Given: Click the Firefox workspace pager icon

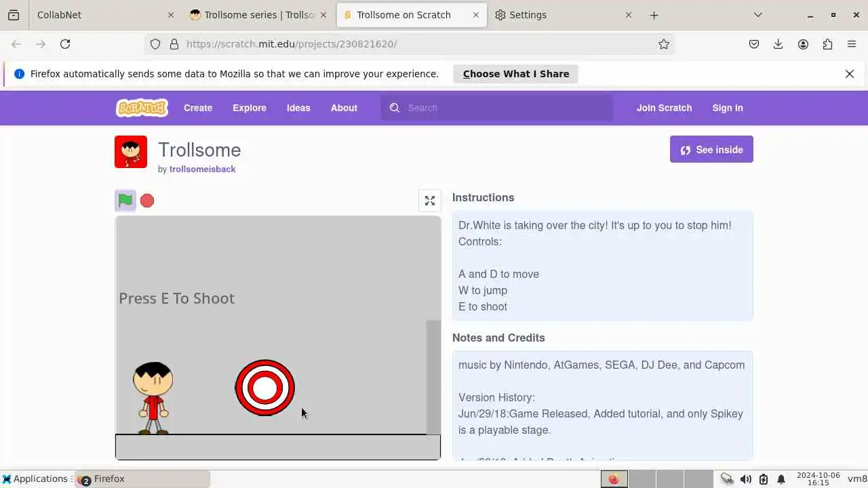Looking at the screenshot, I should (x=614, y=479).
